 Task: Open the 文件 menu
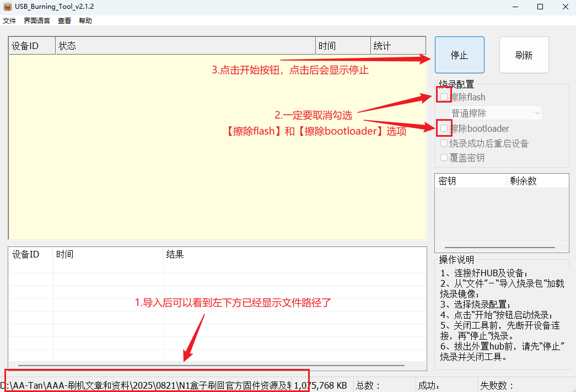pos(9,21)
